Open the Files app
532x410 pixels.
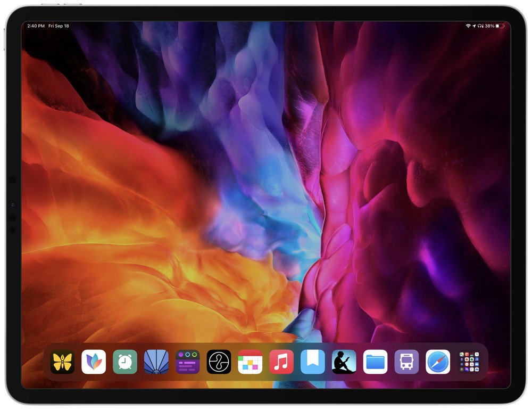375,362
